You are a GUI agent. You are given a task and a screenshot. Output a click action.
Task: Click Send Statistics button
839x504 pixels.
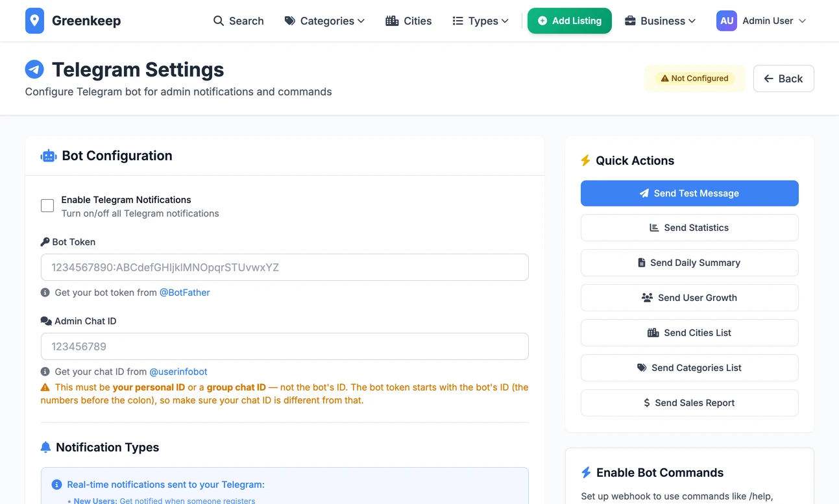tap(690, 228)
